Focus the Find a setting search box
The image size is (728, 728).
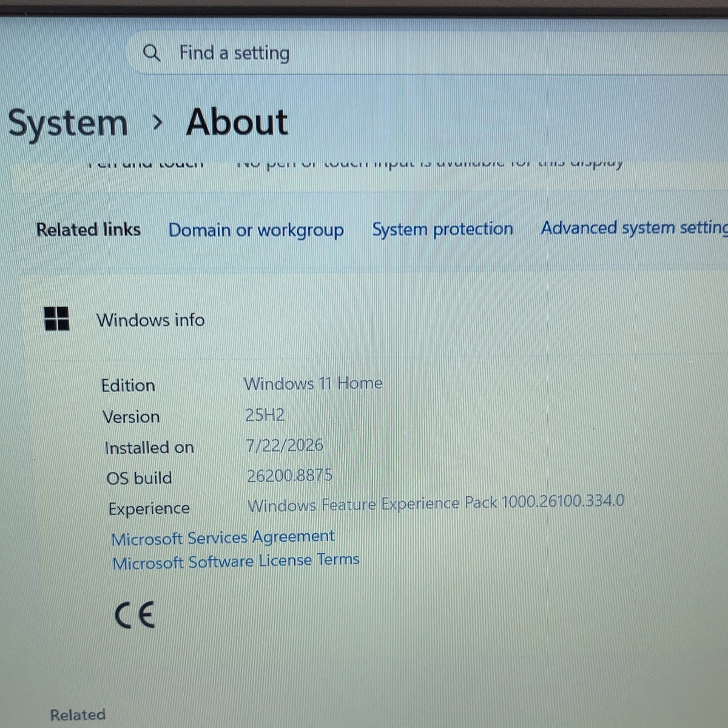point(428,53)
